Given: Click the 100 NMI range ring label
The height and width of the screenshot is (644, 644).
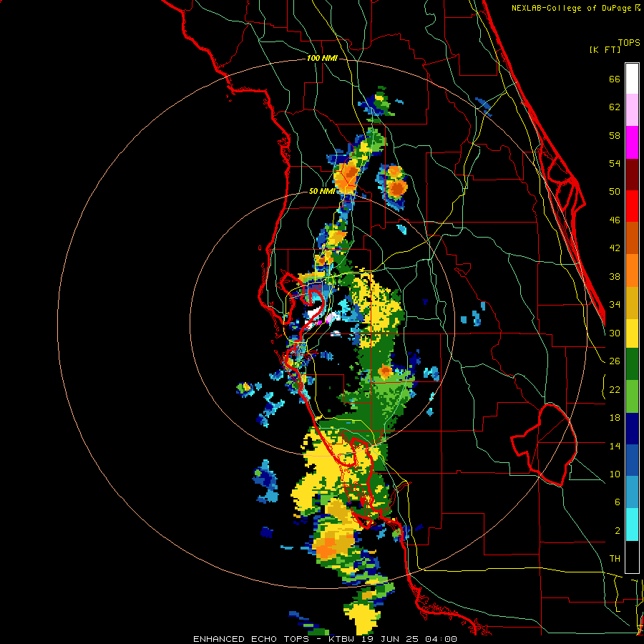Looking at the screenshot, I should tap(322, 58).
